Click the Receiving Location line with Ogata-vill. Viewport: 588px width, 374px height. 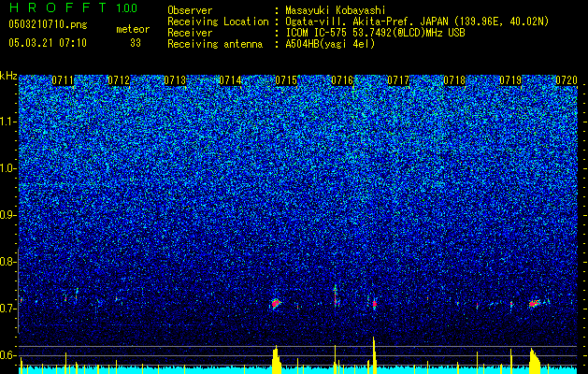pyautogui.click(x=417, y=22)
